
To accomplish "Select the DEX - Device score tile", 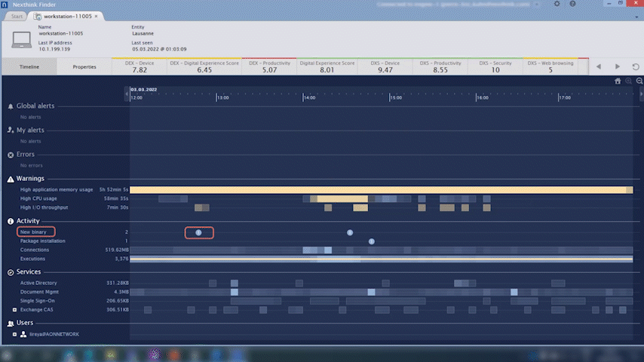I will pyautogui.click(x=140, y=66).
